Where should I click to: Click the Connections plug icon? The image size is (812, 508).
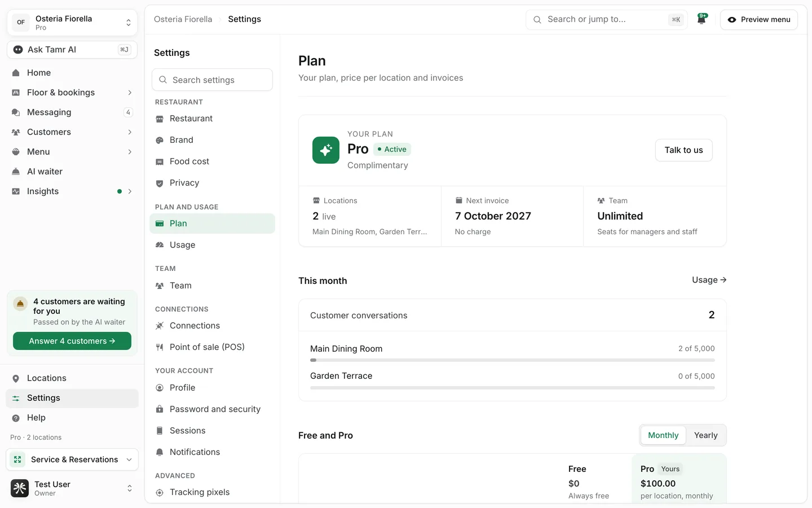[x=160, y=326]
